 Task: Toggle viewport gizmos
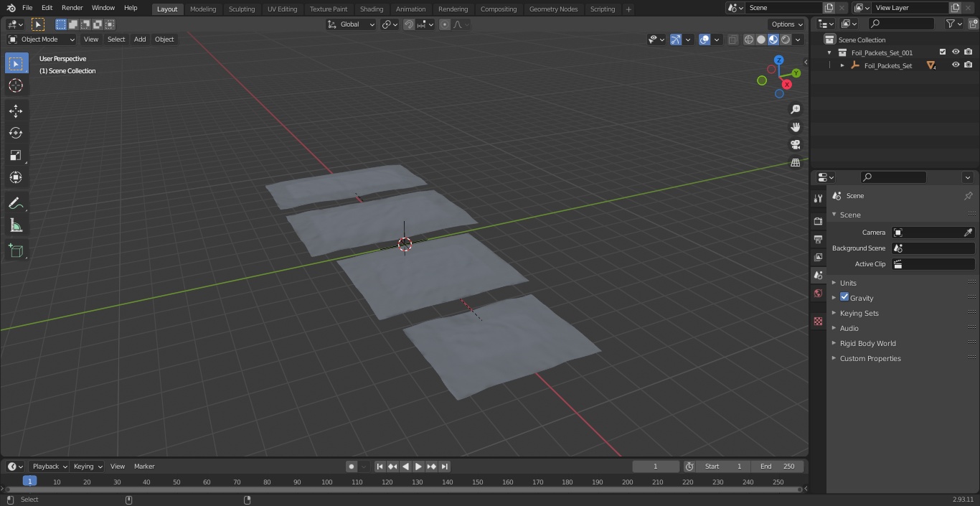tap(676, 39)
